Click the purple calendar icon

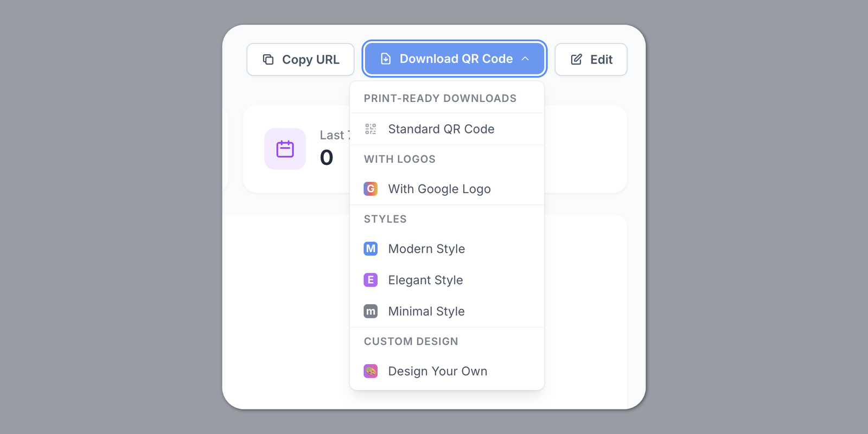tap(285, 149)
